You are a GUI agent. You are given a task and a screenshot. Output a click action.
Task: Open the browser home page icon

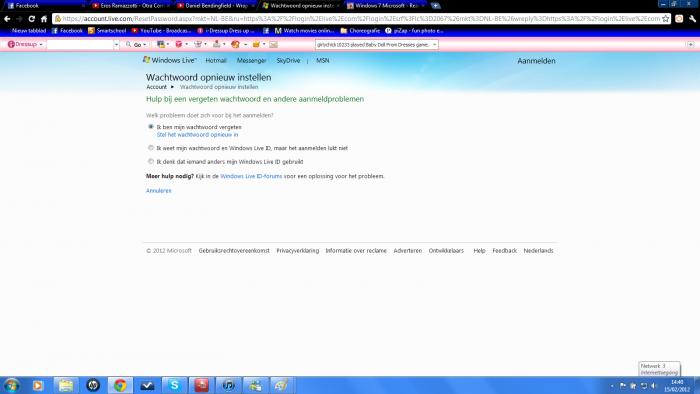tap(44, 19)
